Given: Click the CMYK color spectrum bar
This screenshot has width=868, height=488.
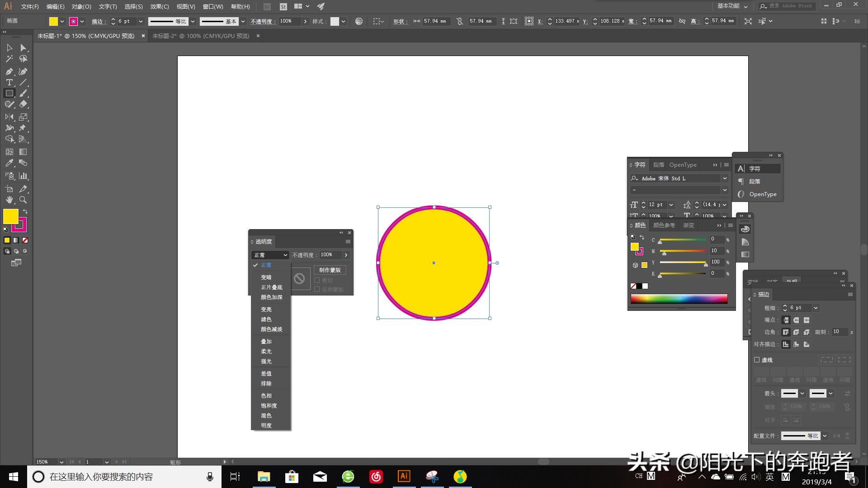Looking at the screenshot, I should click(679, 299).
